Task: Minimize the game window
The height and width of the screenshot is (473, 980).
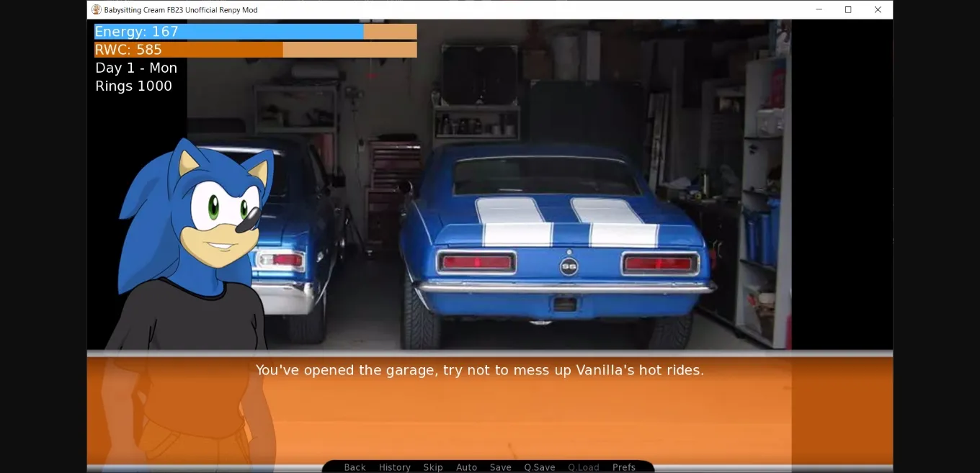Action: click(x=819, y=10)
